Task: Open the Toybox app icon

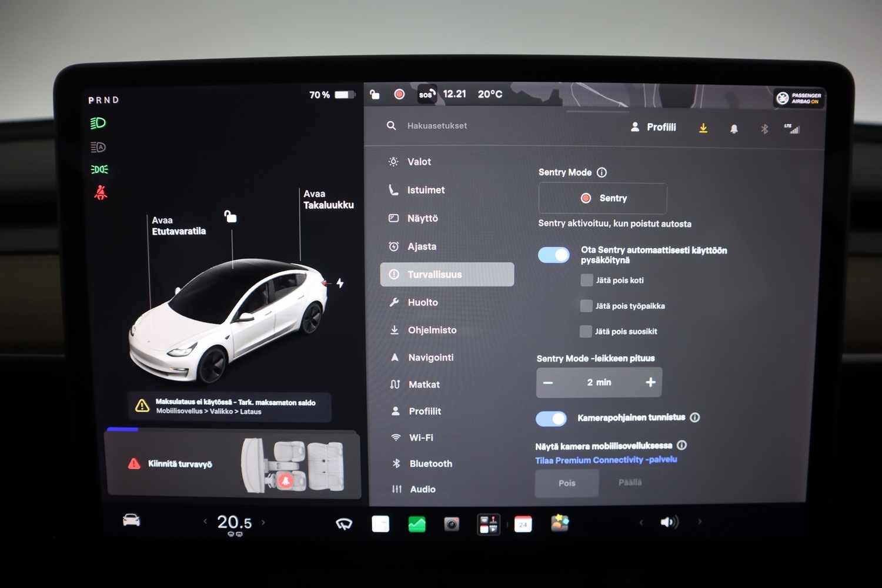Action: tap(560, 522)
